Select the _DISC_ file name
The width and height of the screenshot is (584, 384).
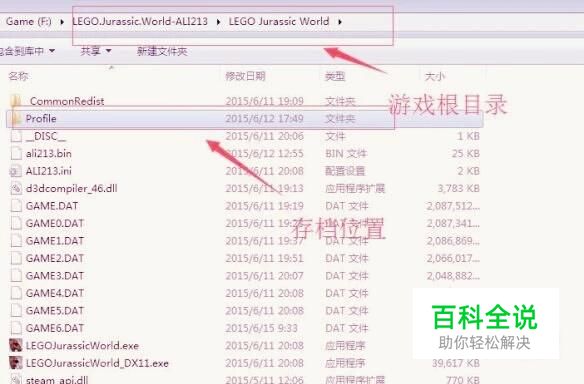click(x=46, y=136)
